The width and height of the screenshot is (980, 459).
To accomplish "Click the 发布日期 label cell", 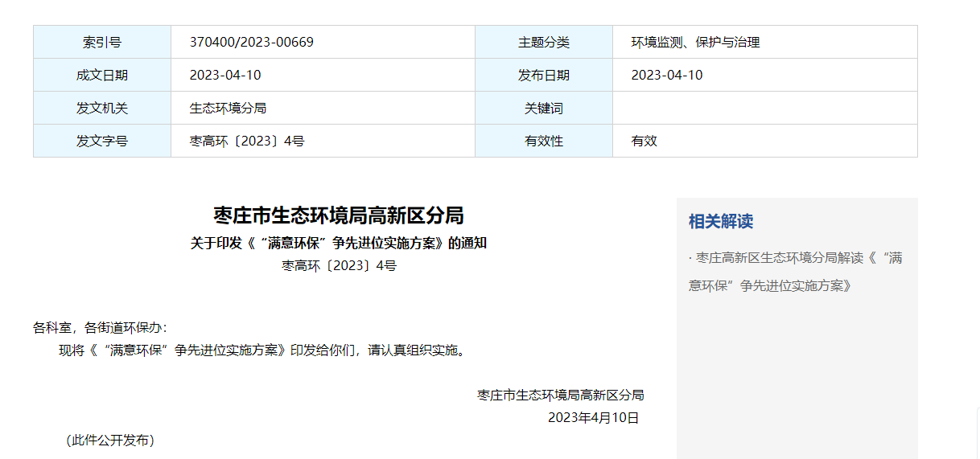I will (544, 75).
